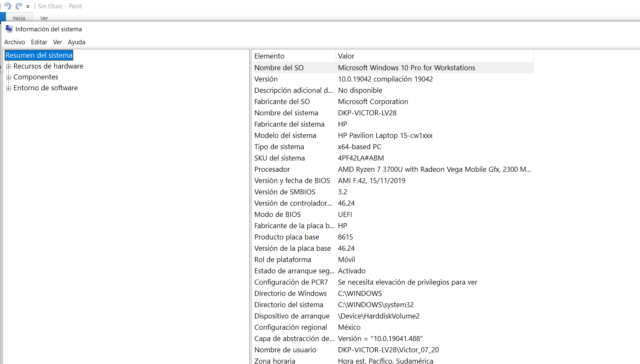Click the Activado value
The width and height of the screenshot is (640, 364).
pos(352,271)
